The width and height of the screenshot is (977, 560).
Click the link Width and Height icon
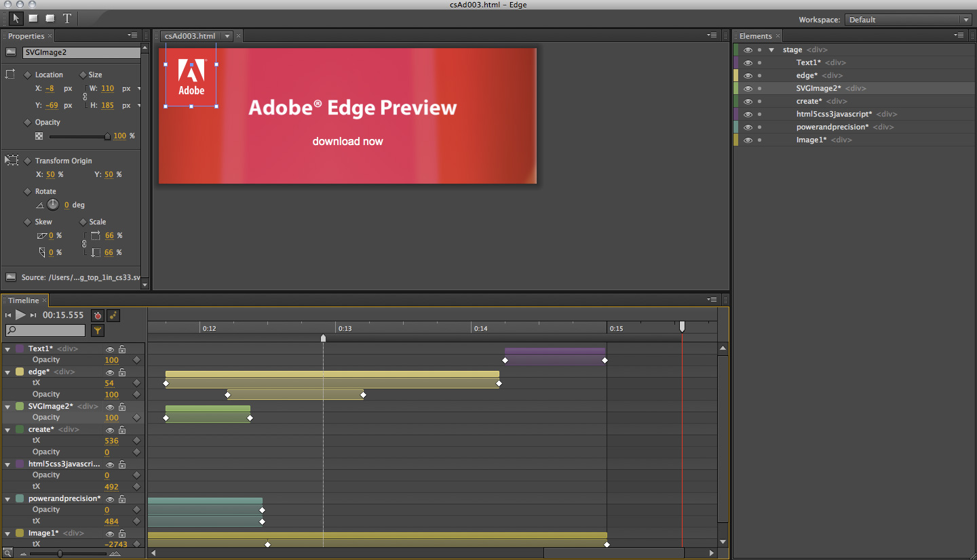[x=85, y=97]
